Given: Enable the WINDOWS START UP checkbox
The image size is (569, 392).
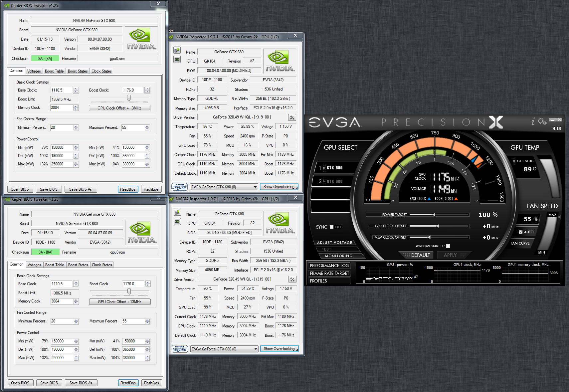Looking at the screenshot, I should (x=448, y=246).
